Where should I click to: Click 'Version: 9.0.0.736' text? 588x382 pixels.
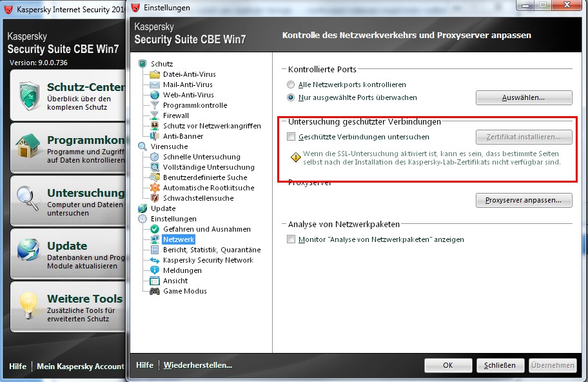pos(39,63)
